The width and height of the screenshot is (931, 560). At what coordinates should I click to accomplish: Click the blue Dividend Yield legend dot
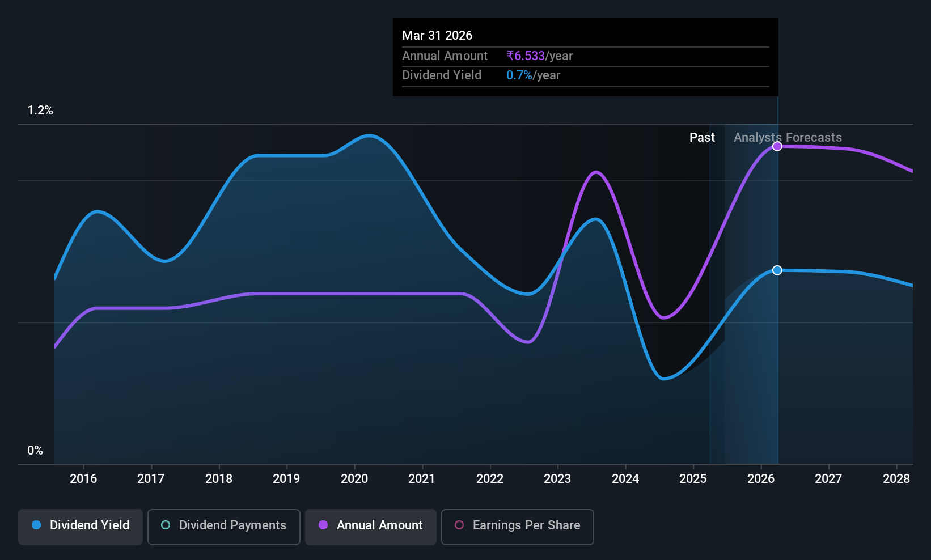36,525
